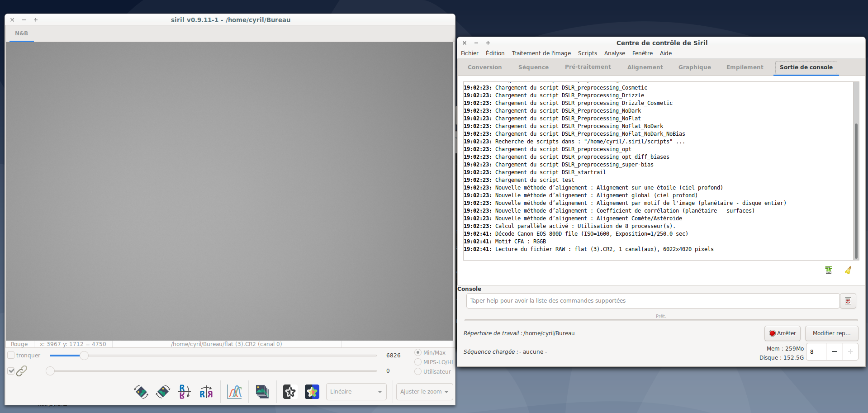Rotate image counter-clockwise icon in Siril viewer
This screenshot has height=413, width=868.
141,392
